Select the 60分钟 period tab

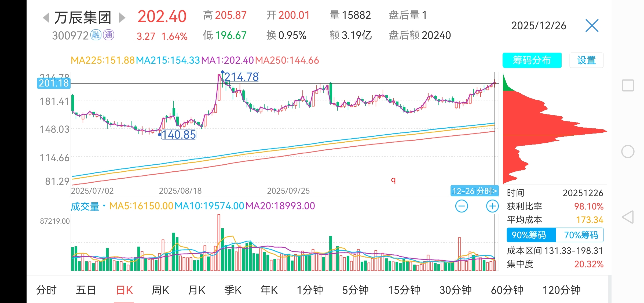tap(507, 290)
